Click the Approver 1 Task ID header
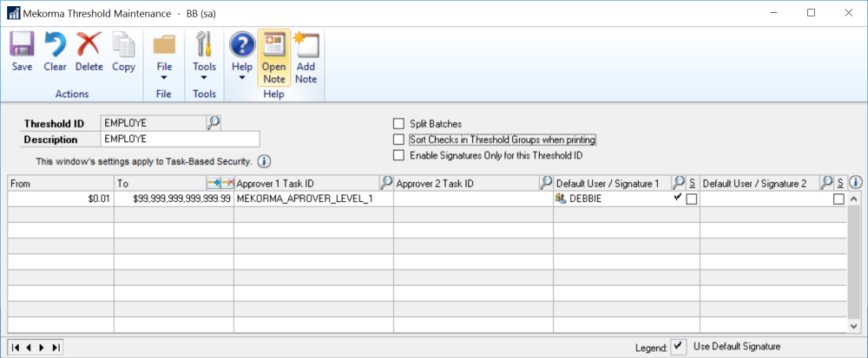 [307, 183]
